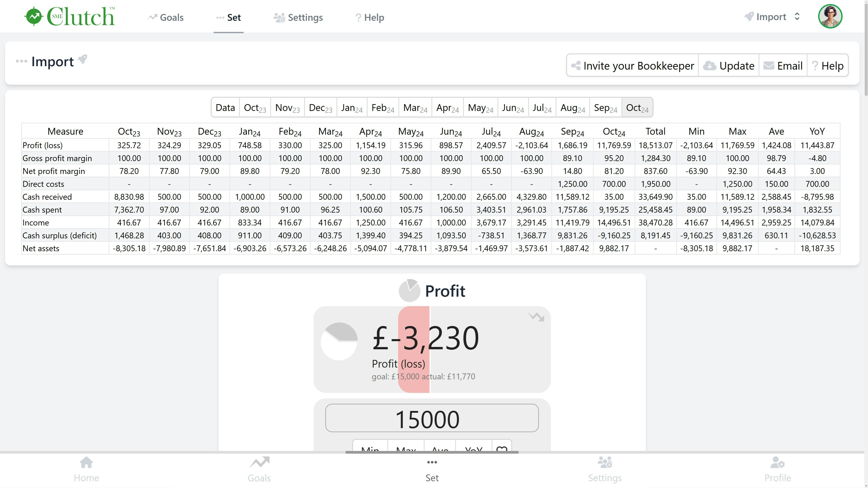Select the Jul24 month tab
Viewport: 868px width, 488px height.
pyautogui.click(x=542, y=108)
